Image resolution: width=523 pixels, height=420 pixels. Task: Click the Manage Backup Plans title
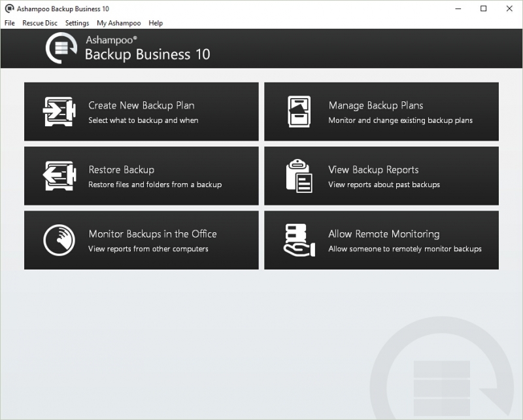click(376, 105)
